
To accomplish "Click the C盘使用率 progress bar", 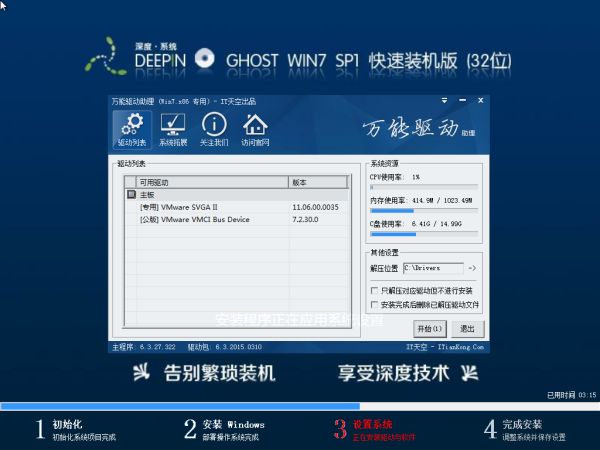I will 424,234.
